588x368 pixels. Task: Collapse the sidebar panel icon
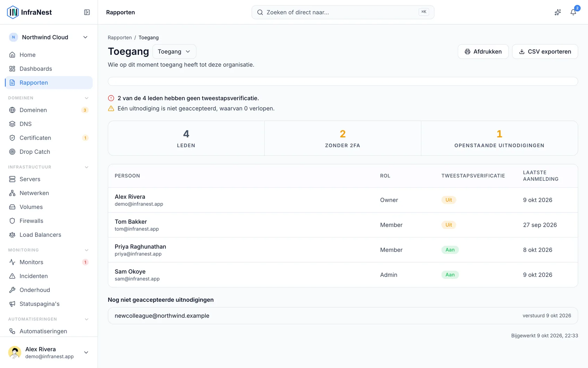[x=87, y=12]
